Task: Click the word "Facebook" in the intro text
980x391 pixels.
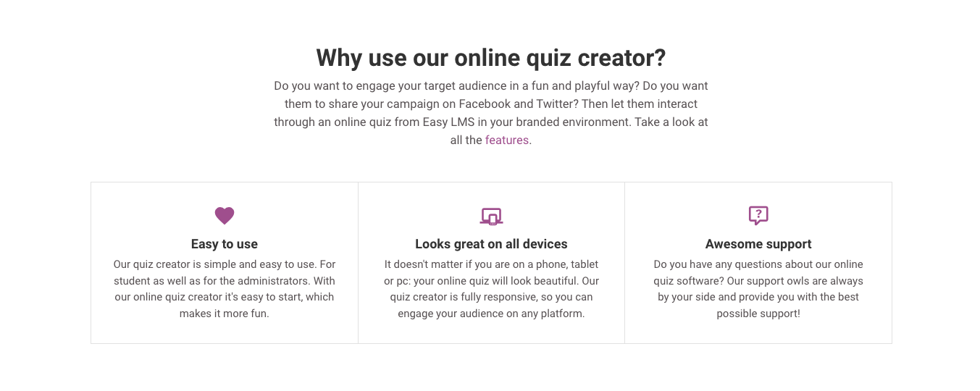Action: coord(487,104)
